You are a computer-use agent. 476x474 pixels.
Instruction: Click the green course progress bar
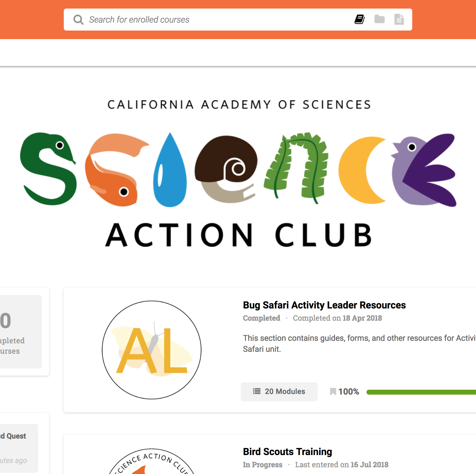point(421,392)
